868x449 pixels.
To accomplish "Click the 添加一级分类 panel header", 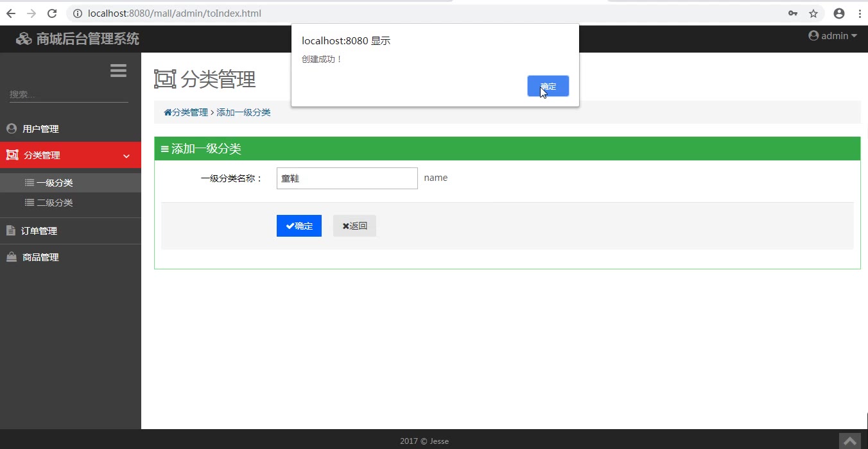I will 507,149.
